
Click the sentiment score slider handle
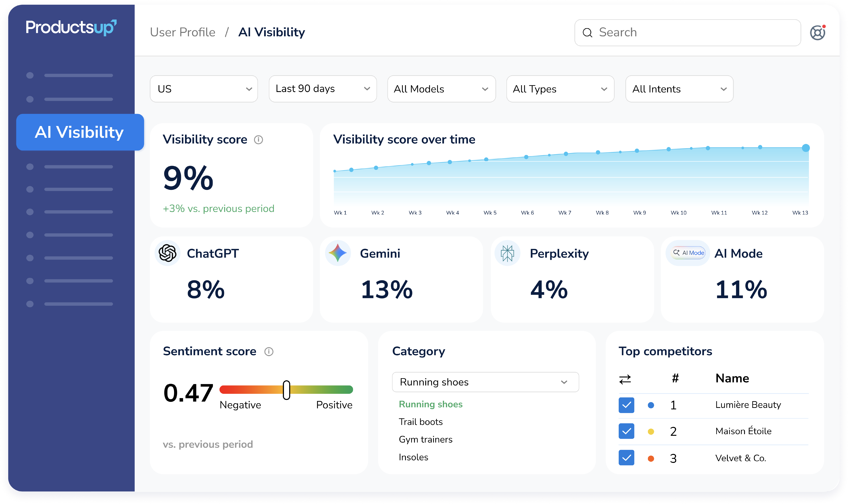pos(286,390)
